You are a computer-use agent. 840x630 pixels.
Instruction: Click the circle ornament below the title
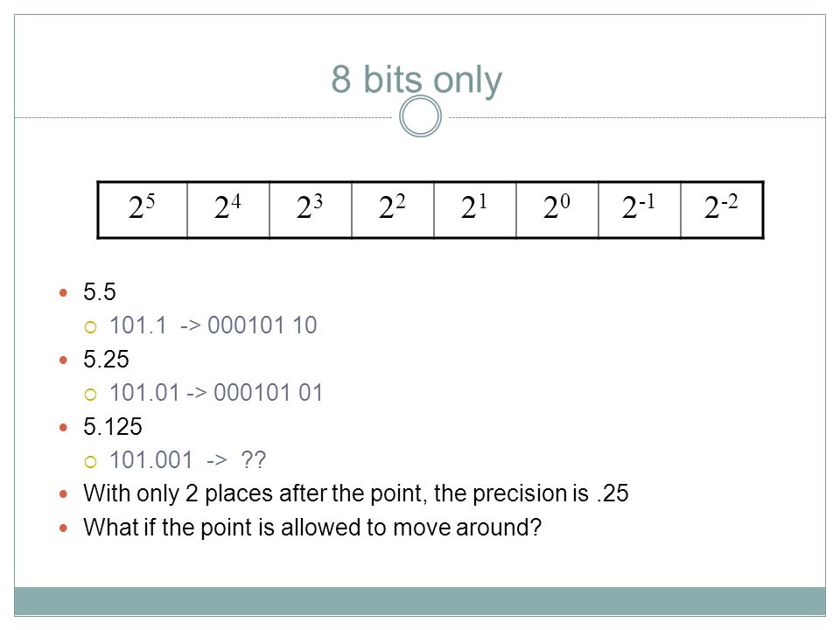[x=421, y=116]
